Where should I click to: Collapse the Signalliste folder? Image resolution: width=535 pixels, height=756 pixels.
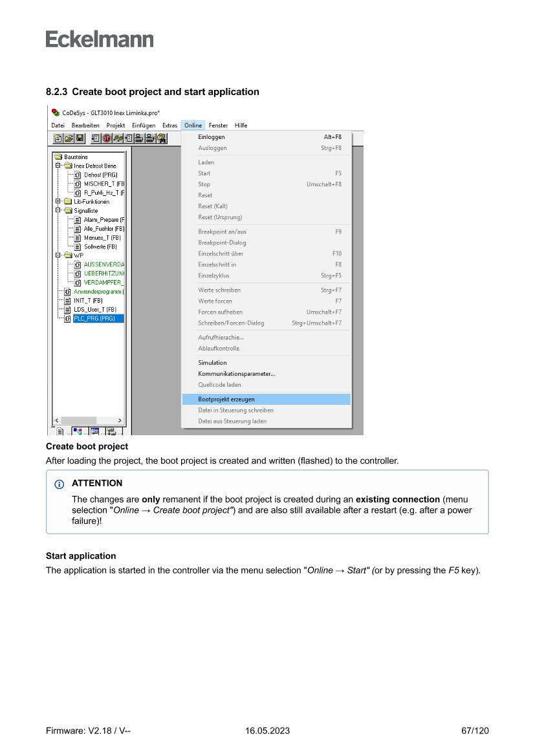58,210
